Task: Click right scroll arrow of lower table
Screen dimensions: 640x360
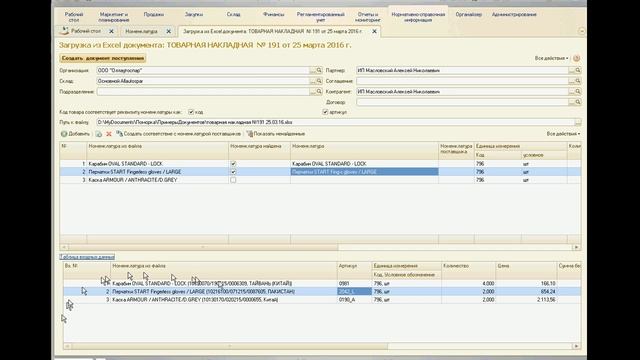Action: [x=576, y=346]
